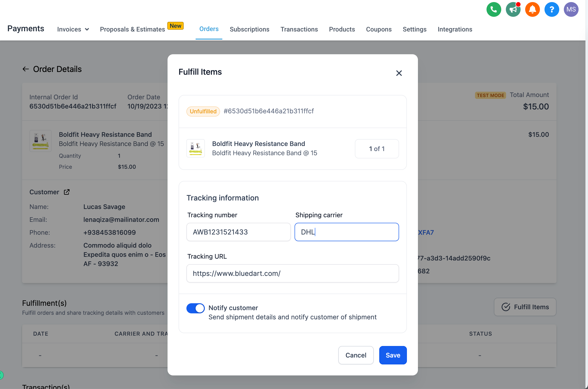The image size is (588, 389).
Task: Click the customer email lenaqiza@mailinator.com
Action: tap(121, 220)
